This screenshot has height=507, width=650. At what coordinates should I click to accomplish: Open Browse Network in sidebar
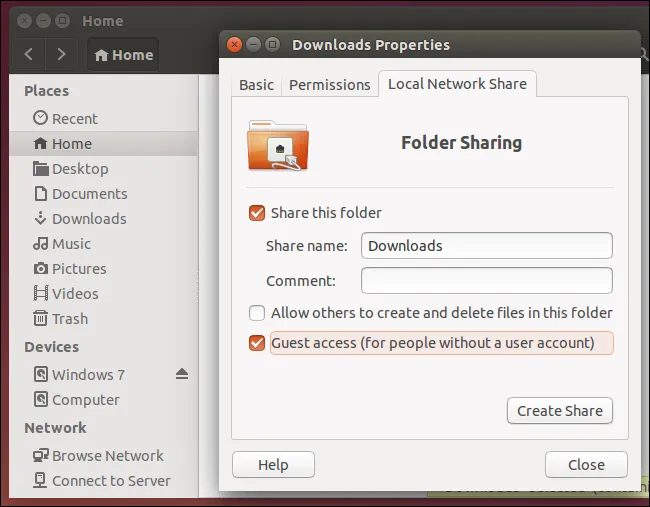click(107, 456)
